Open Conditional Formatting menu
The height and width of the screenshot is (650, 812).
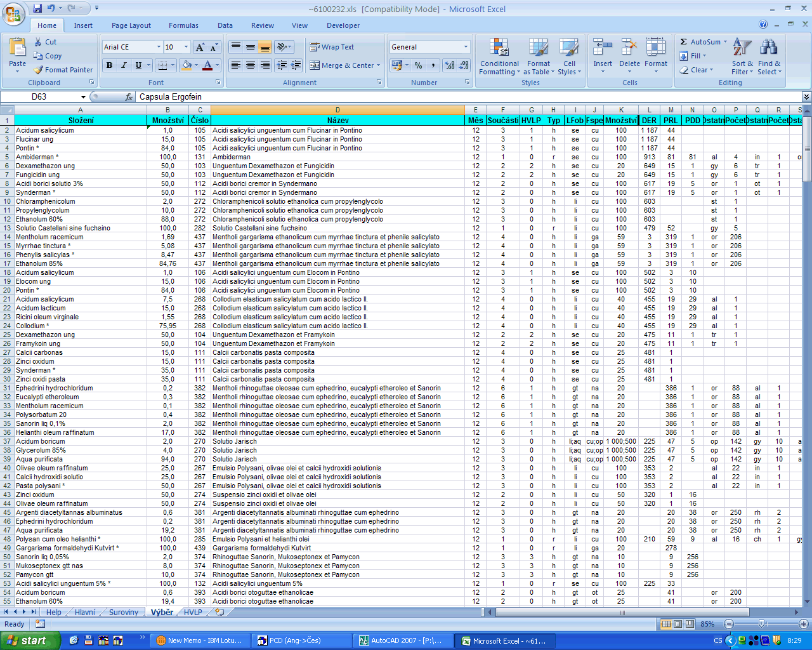tap(499, 56)
